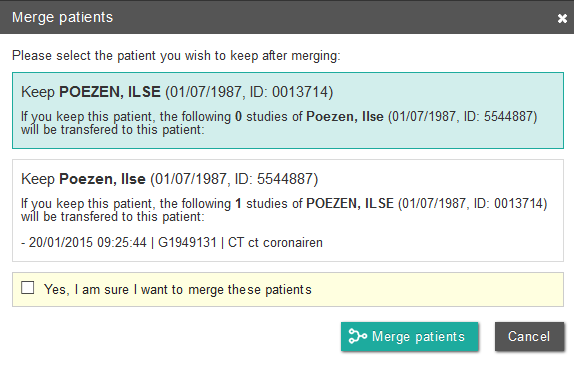The width and height of the screenshot is (574, 371).
Task: Click the '0 studies' description text
Action: [x=279, y=123]
